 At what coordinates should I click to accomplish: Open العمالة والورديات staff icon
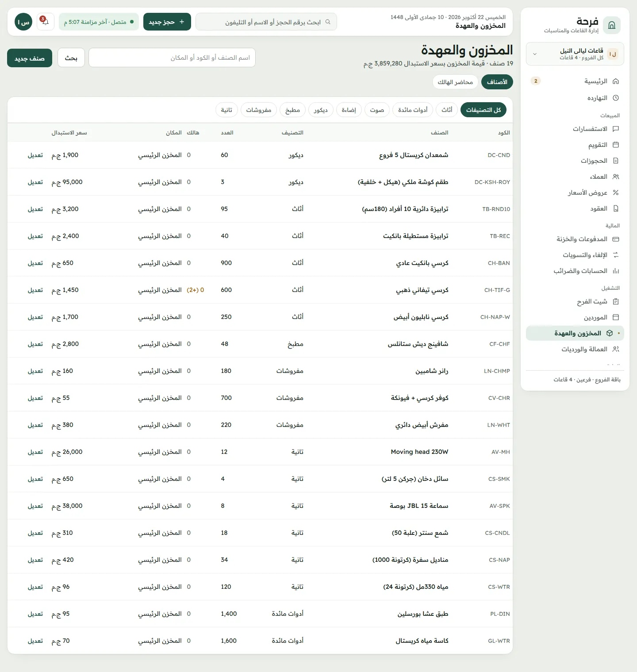click(616, 349)
